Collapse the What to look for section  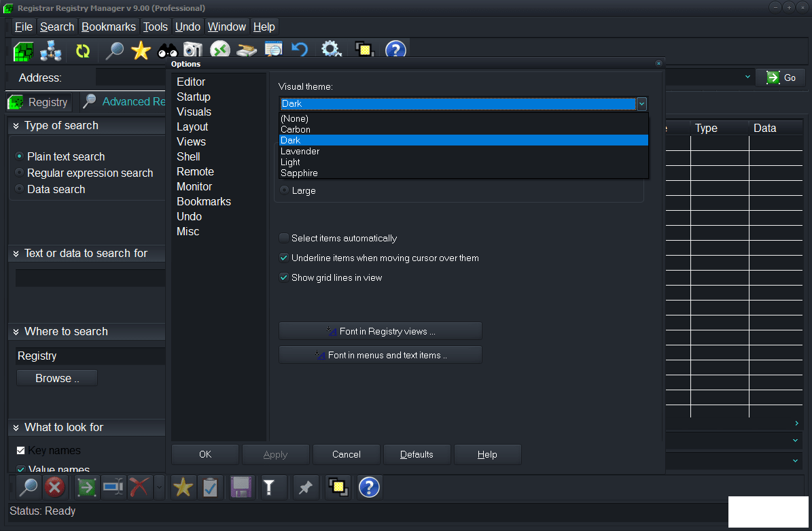[x=16, y=428]
